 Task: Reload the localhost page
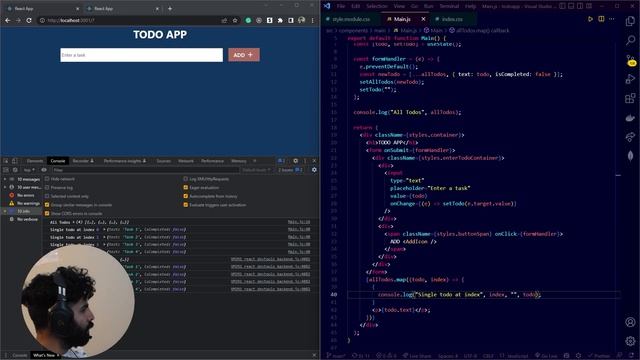29,20
